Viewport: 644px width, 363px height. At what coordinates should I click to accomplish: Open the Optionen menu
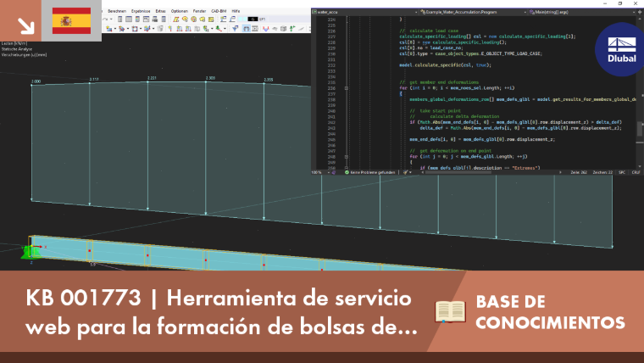[180, 11]
